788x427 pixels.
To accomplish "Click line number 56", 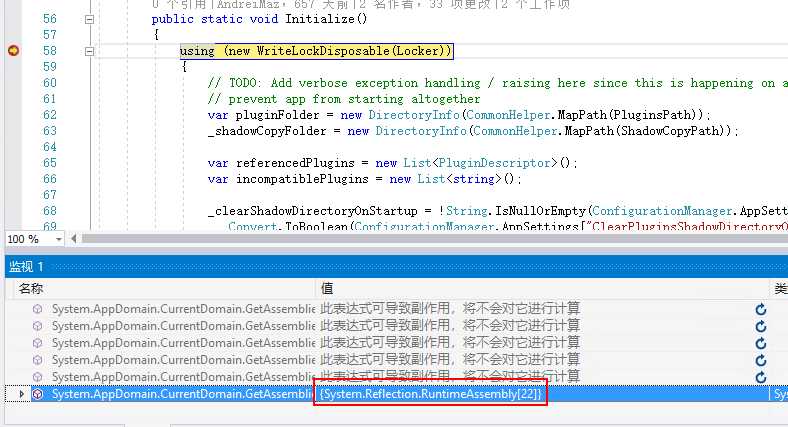I will click(x=50, y=19).
